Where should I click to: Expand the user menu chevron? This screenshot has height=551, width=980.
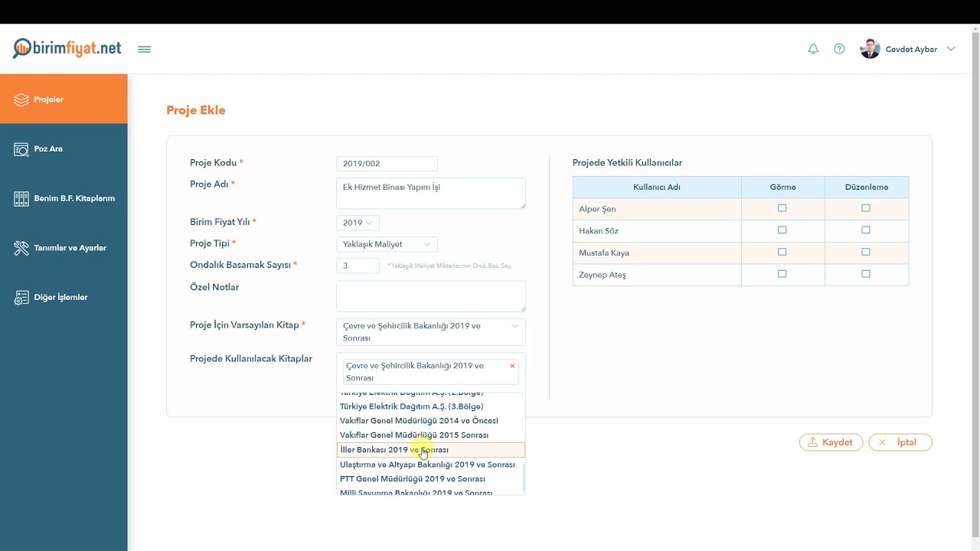(x=951, y=49)
